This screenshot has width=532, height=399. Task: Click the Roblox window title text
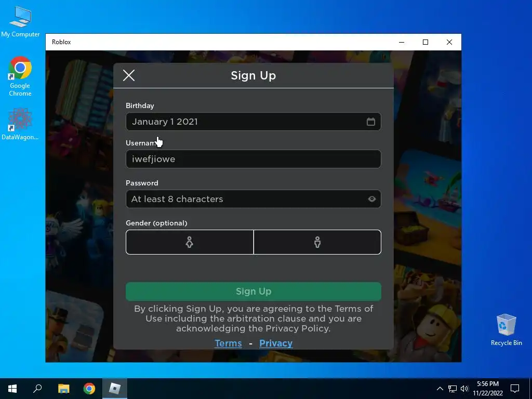(61, 42)
